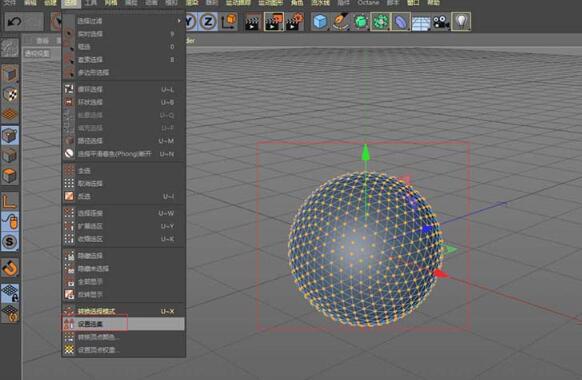Select the Model mode cube icon
The width and height of the screenshot is (582, 380).
tap(10, 74)
